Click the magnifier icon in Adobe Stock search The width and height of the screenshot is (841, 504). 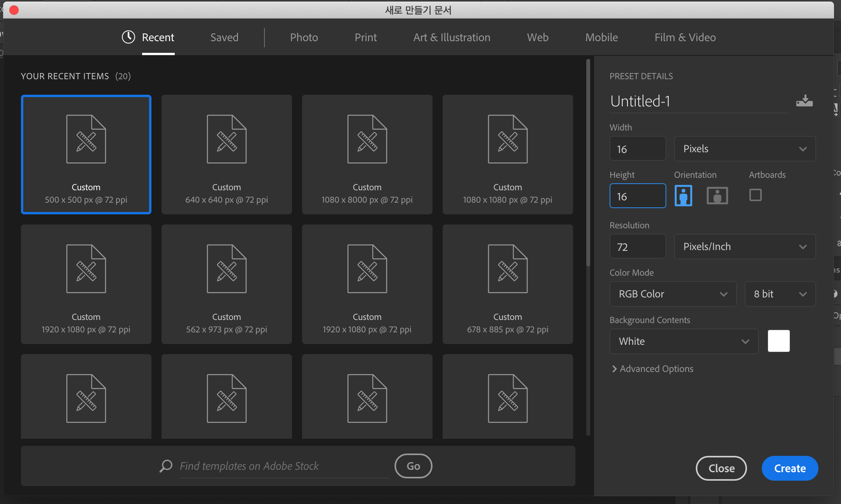(x=166, y=466)
